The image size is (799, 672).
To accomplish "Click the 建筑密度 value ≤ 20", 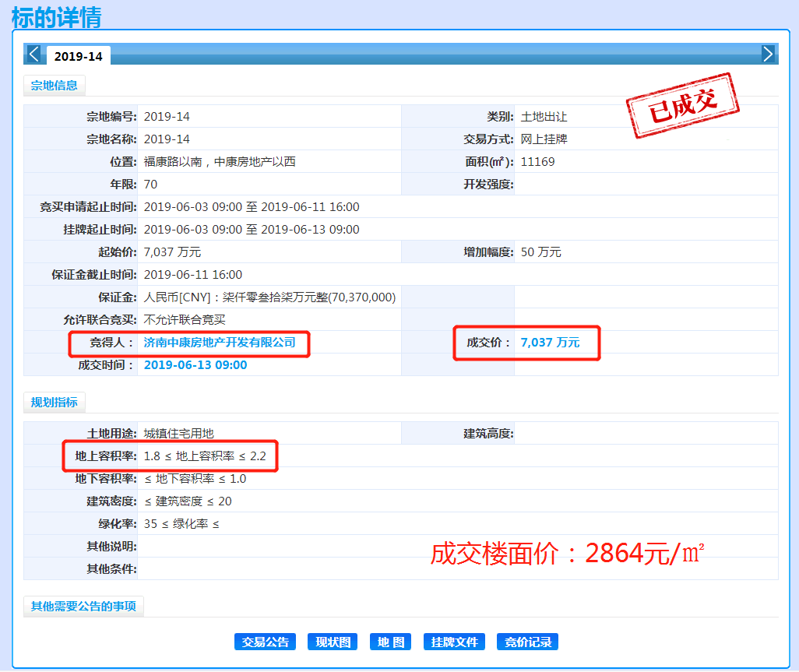I will point(188,501).
